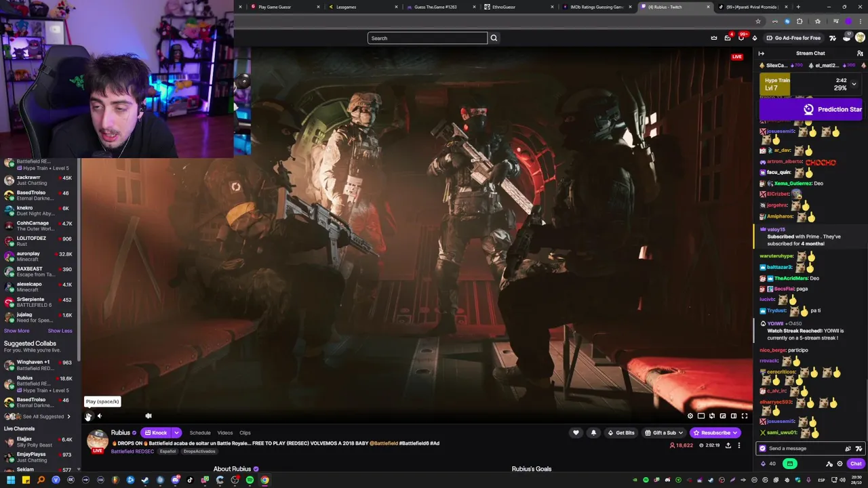Screen dimensions: 868x488
Task: Open the chat community users list icon
Action: pyautogui.click(x=860, y=54)
